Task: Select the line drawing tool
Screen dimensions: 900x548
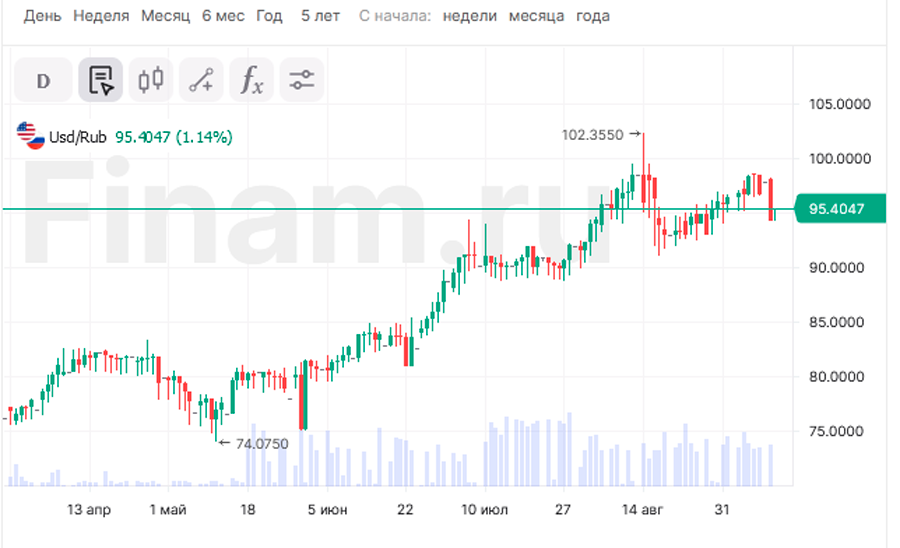Action: [201, 81]
